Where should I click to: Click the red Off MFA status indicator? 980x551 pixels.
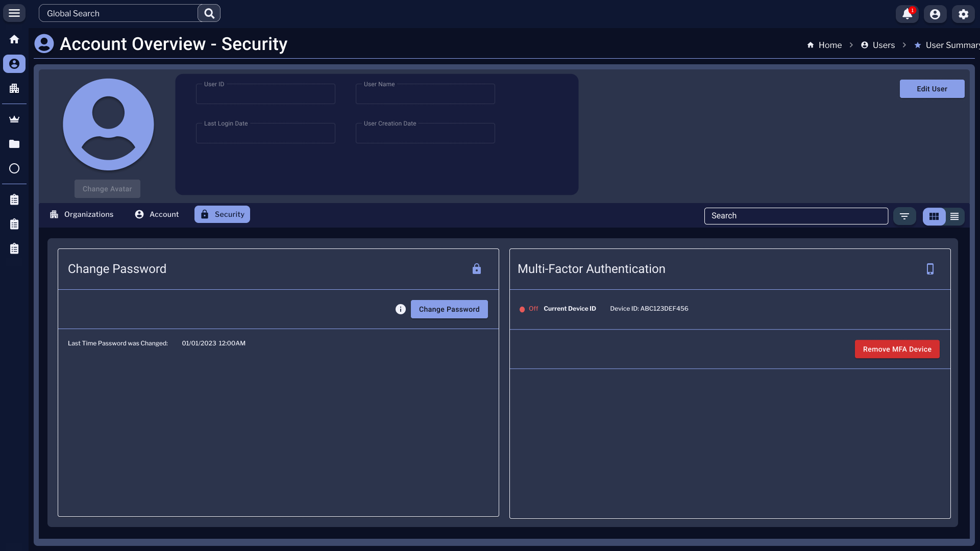(529, 309)
